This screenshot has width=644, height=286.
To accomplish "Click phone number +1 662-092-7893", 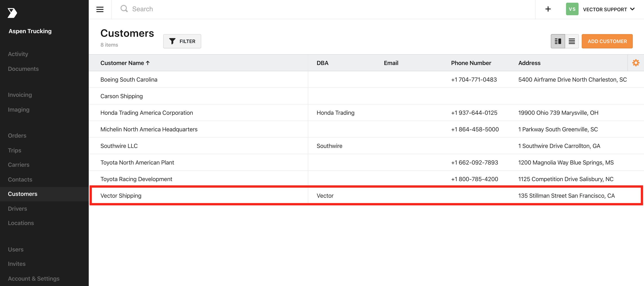I will click(x=475, y=162).
